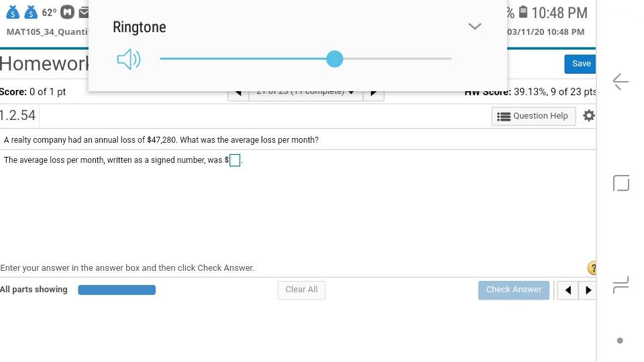Tap the first money bag notification icon
Screen dimensions: 644x362
click(x=12, y=13)
